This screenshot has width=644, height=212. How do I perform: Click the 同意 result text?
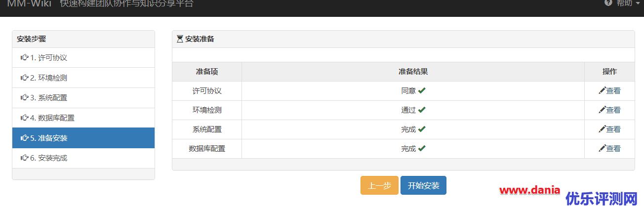[x=408, y=91]
